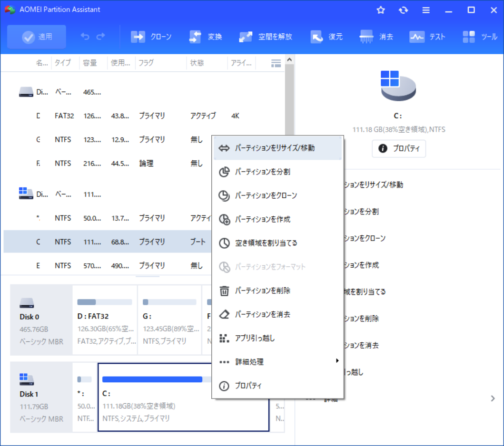This screenshot has width=504, height=446.
Task: Click right panel link ションをリサイズ/移動
Action: coord(374,185)
